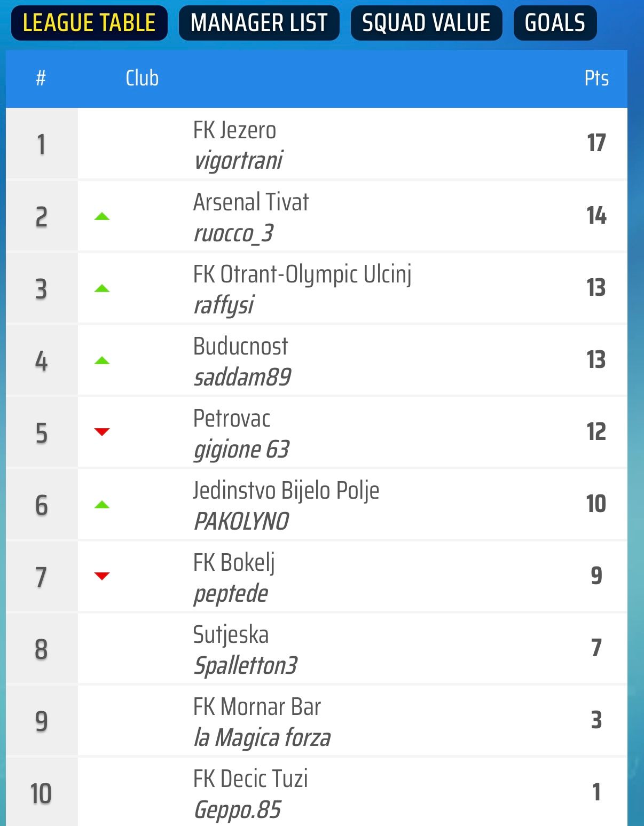Click the Club column header
644x826 pixels.
pyautogui.click(x=142, y=78)
